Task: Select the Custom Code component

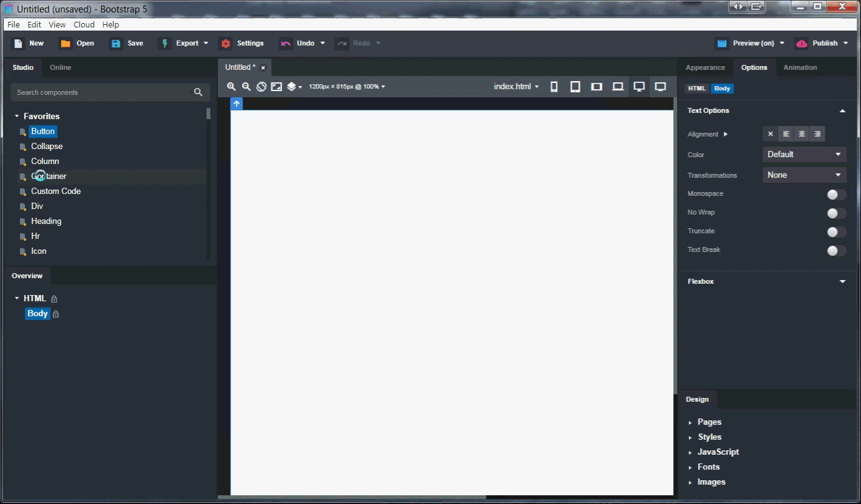Action: coord(56,191)
